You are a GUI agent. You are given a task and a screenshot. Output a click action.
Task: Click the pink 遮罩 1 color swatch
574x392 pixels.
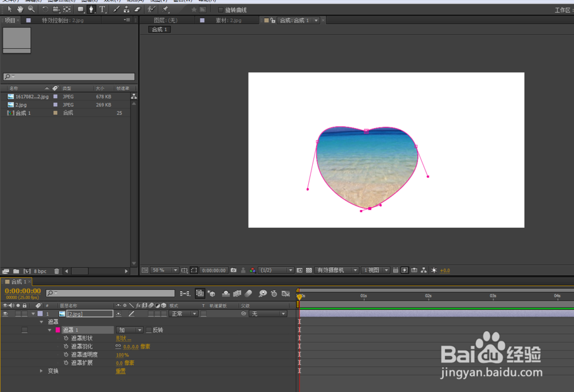58,330
